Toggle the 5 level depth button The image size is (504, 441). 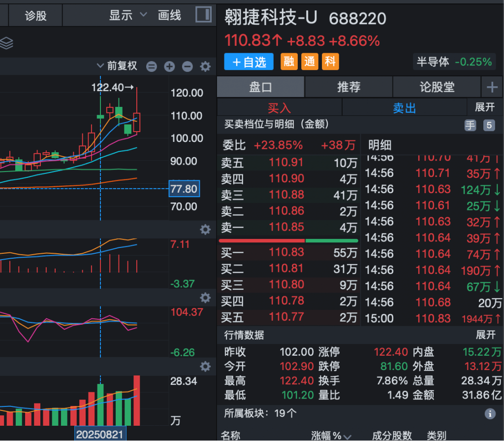489,125
